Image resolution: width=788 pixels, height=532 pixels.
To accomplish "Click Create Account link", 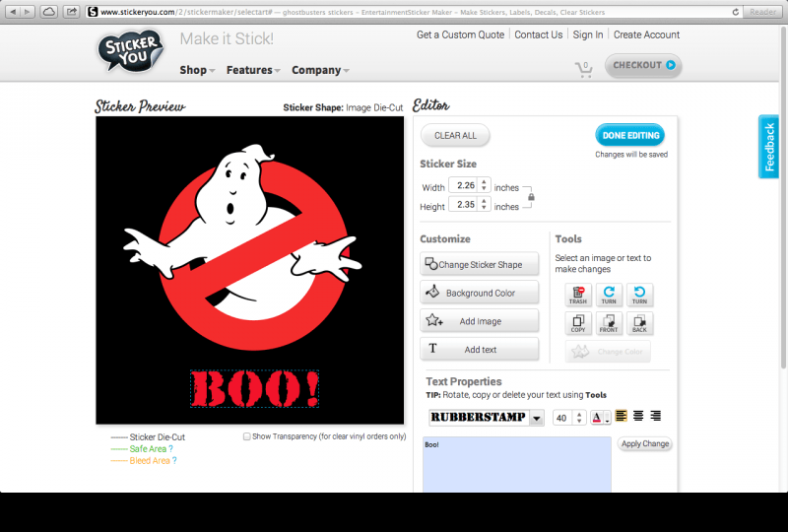I will (646, 34).
